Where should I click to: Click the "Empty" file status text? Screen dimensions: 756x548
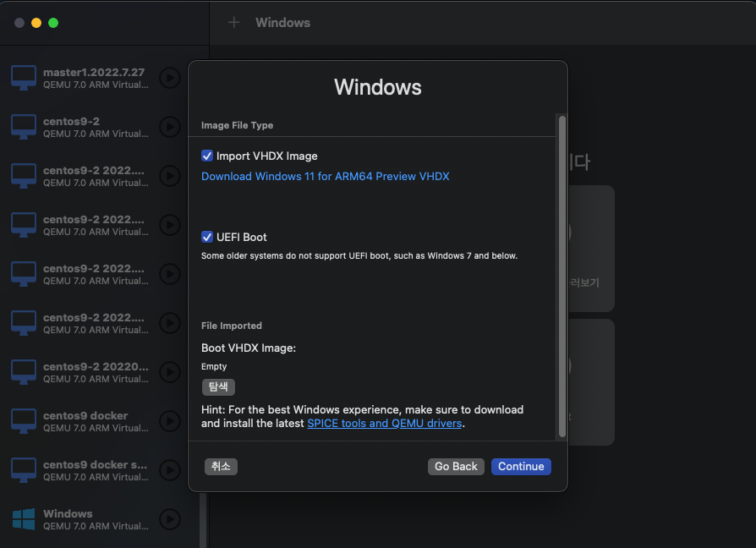(x=214, y=367)
